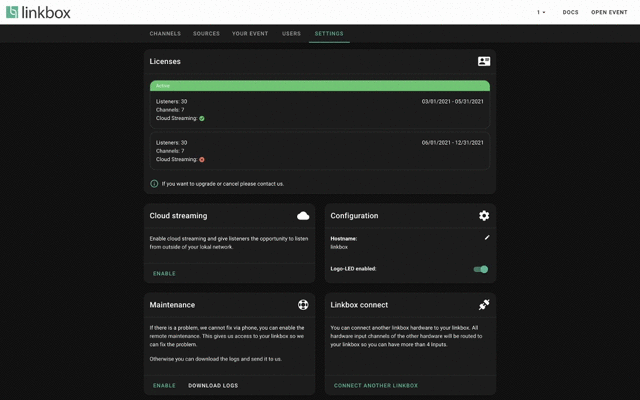Click the upgrade or cancel contact notice
640x400 pixels.
(222, 184)
